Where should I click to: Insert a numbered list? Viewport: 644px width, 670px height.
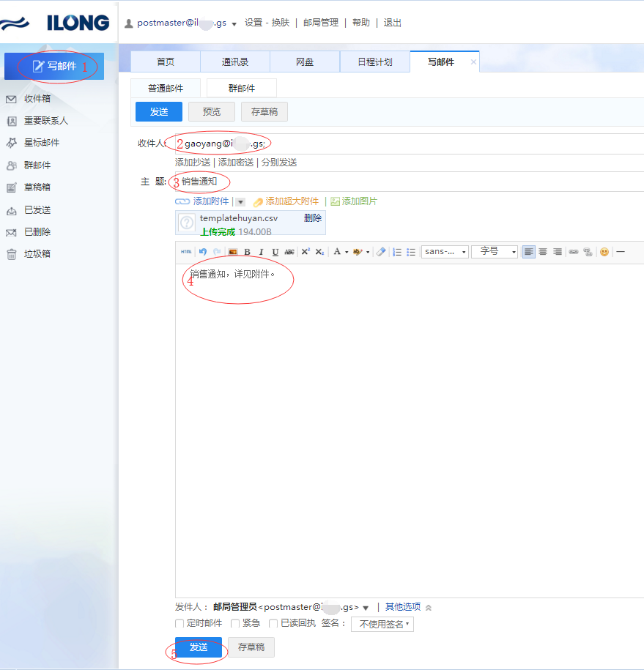pos(397,252)
